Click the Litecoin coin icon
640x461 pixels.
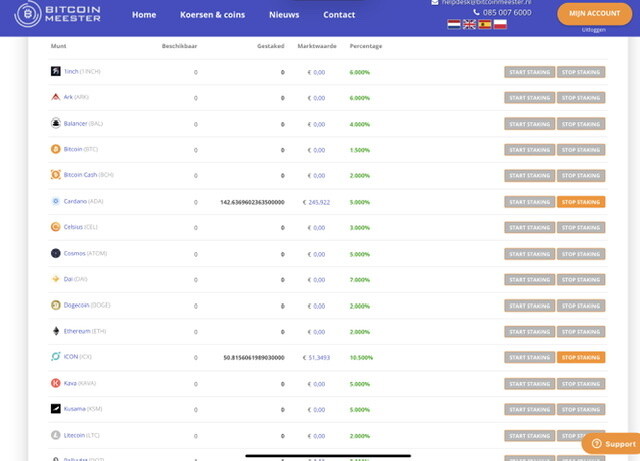[56, 435]
